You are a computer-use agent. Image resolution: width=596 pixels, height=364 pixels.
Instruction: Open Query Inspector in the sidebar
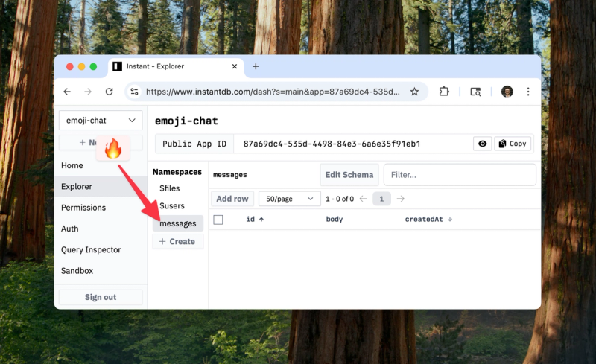[91, 249]
